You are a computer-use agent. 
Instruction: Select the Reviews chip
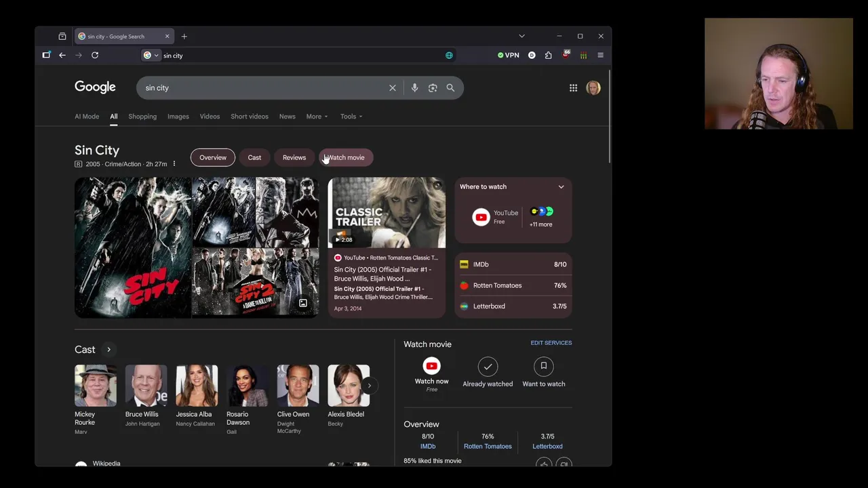(x=294, y=157)
